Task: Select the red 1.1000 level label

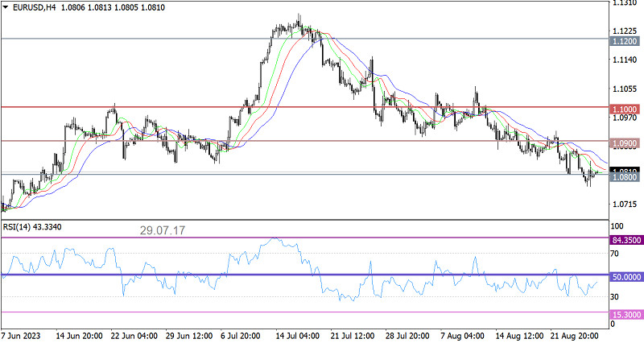Action: (625, 110)
